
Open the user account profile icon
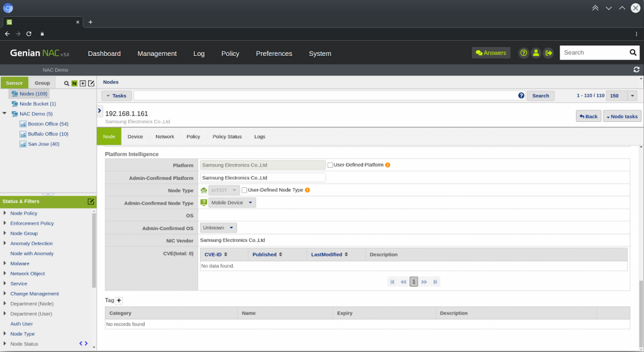[x=536, y=53]
